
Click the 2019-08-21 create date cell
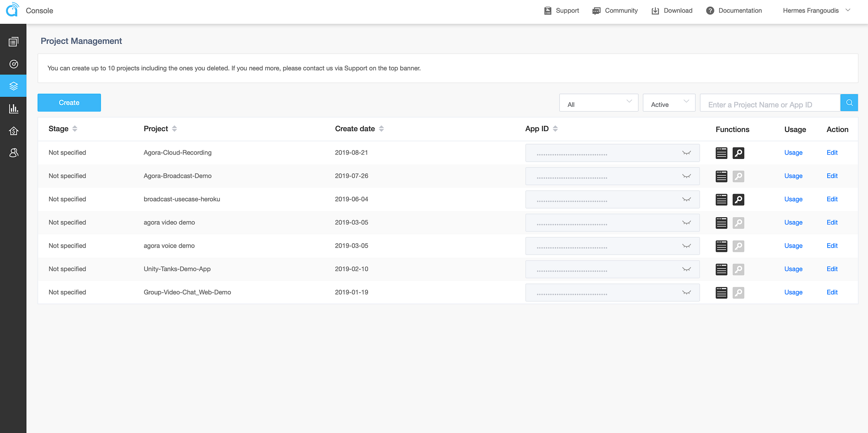(351, 152)
